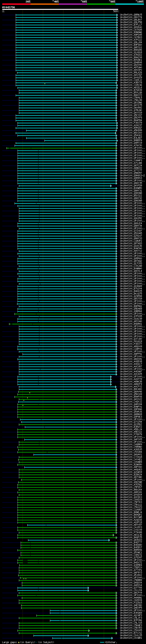Open hit UniRef100_Q8RWJ5
Viewport: 146px width, 644px height.
(131, 15)
